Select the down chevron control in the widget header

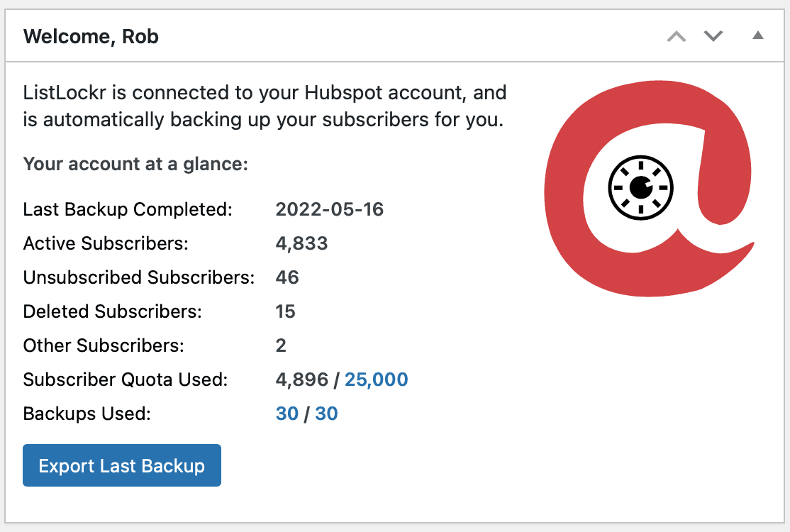713,36
